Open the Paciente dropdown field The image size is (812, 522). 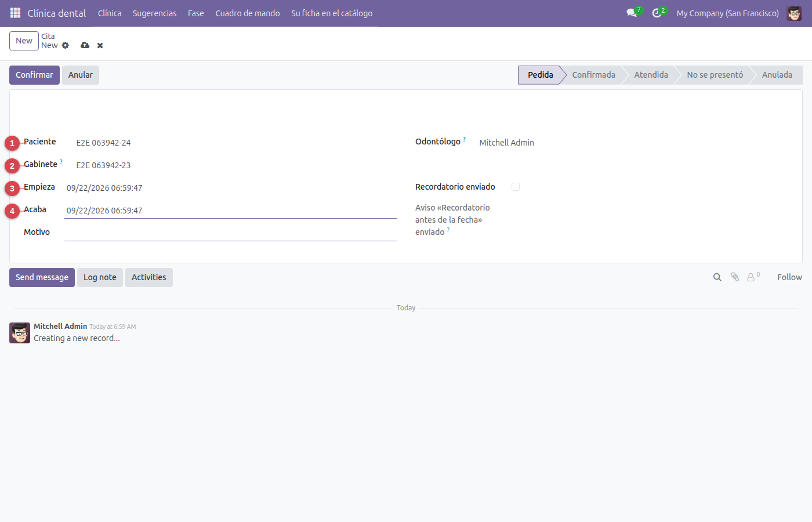point(236,143)
